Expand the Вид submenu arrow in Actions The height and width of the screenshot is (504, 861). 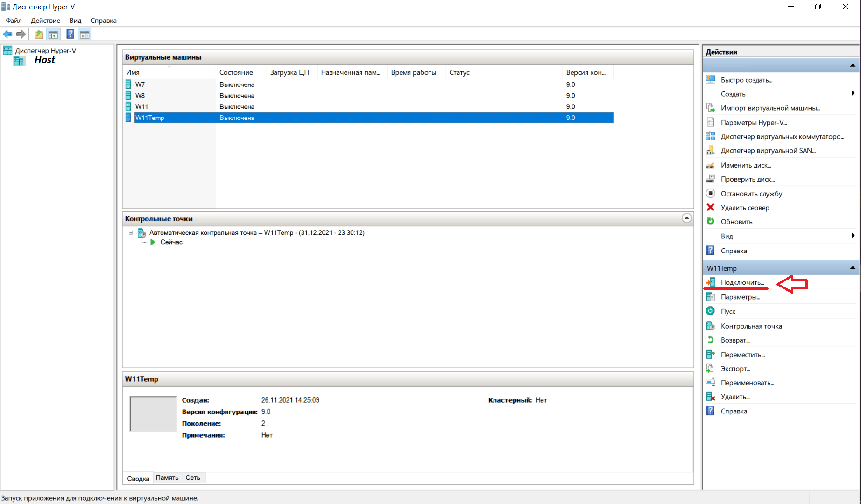(853, 236)
